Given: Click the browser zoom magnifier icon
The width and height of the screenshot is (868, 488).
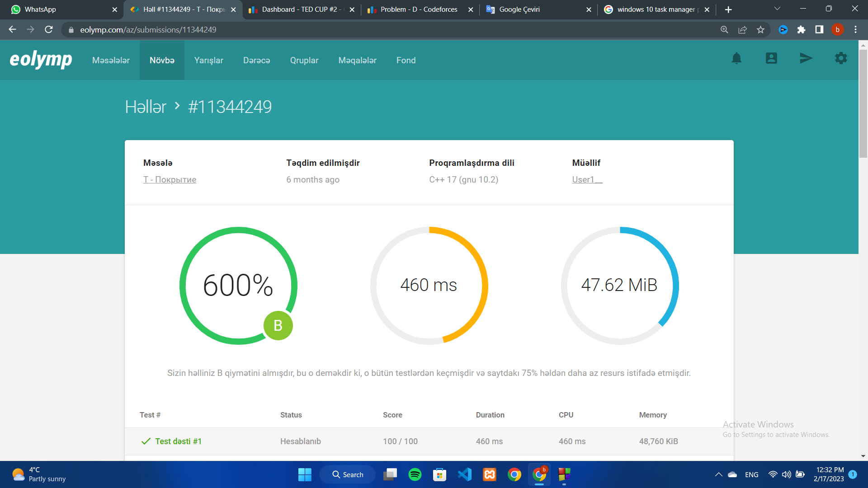Looking at the screenshot, I should click(x=724, y=30).
